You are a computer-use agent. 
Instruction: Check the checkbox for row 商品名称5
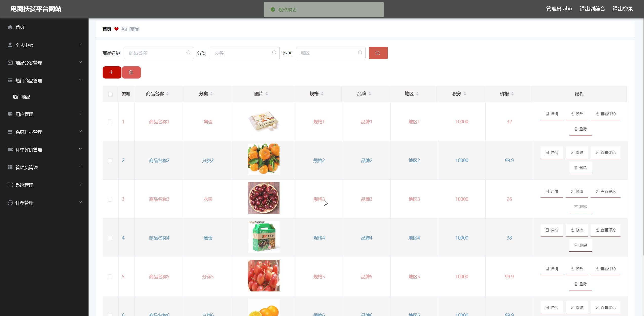[x=110, y=277]
